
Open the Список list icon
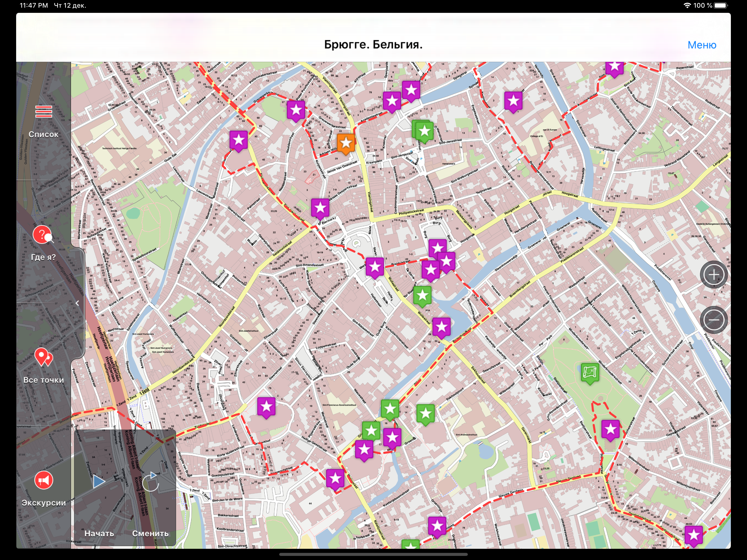pyautogui.click(x=43, y=112)
